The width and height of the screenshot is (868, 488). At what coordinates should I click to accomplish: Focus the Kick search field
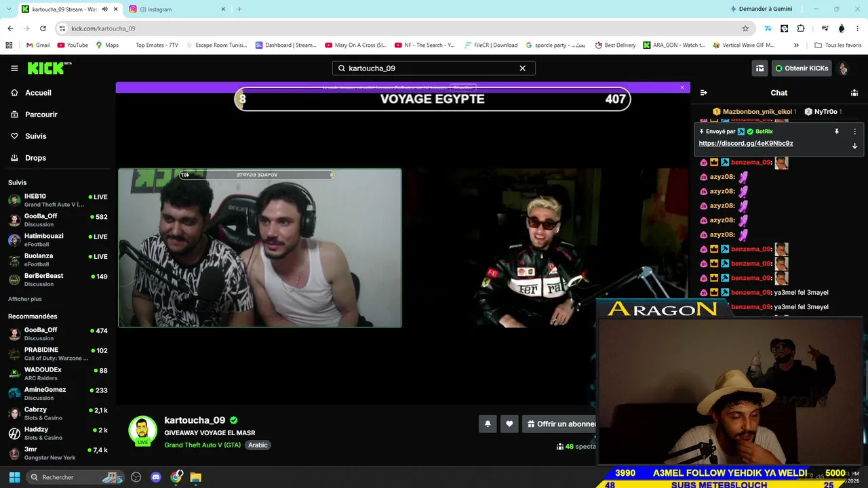pyautogui.click(x=434, y=68)
